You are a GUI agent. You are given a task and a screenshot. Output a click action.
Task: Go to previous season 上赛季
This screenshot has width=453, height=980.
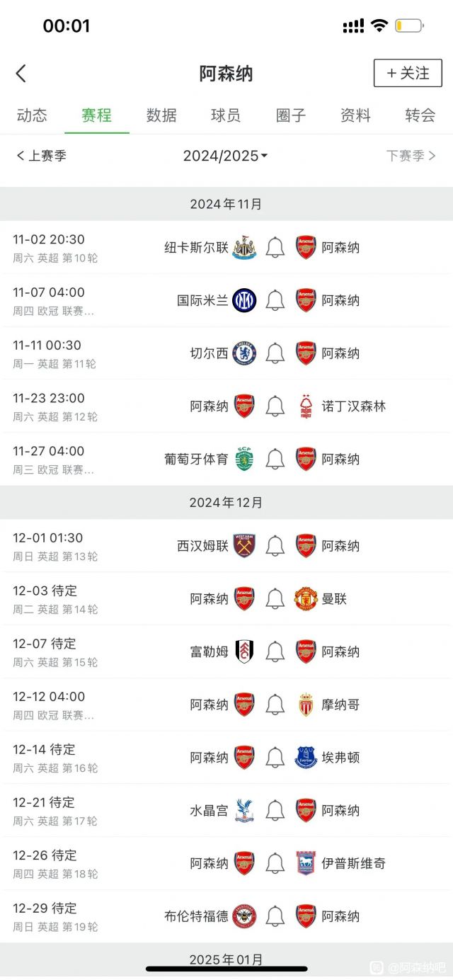coord(41,156)
